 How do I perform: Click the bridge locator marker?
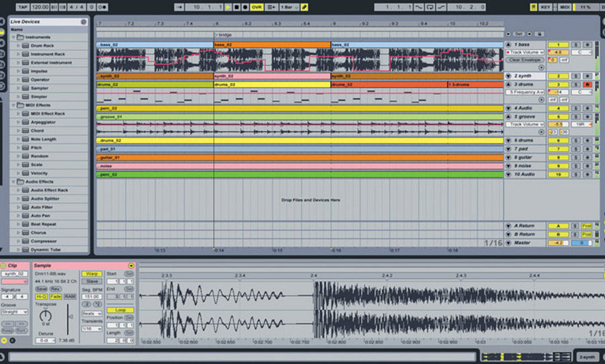tap(223, 35)
